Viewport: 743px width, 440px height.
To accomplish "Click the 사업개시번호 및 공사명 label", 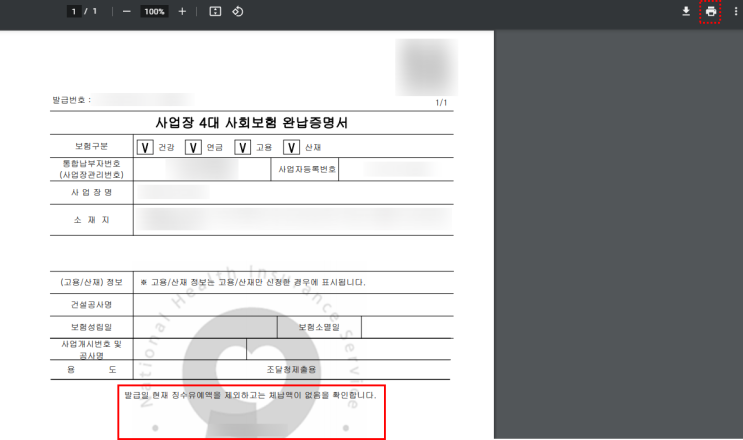I will (x=91, y=350).
